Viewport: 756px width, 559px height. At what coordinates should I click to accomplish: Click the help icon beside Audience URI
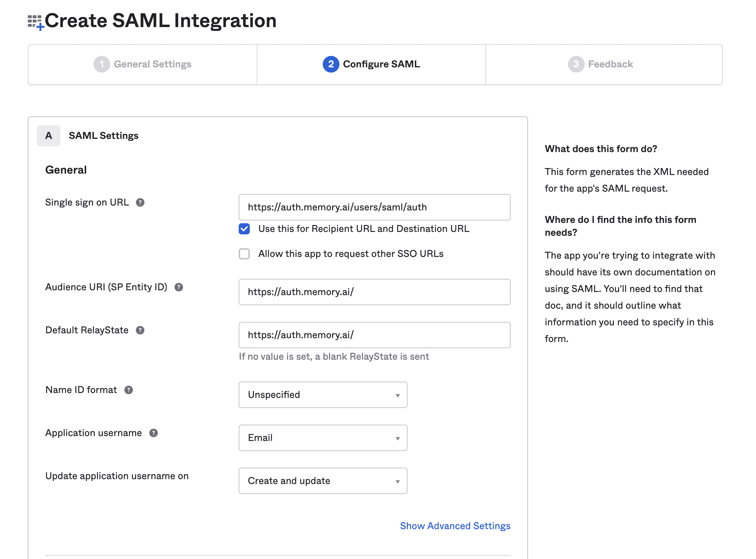[179, 287]
